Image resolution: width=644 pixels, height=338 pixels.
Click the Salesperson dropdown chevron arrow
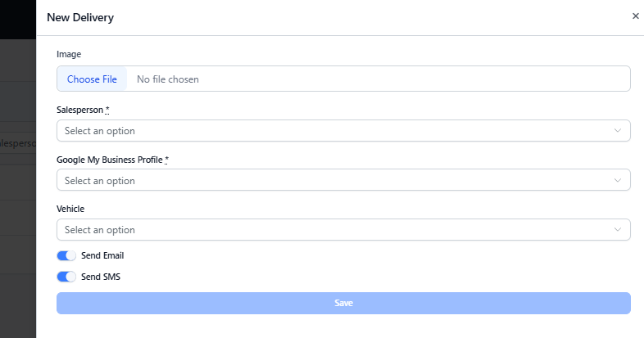pyautogui.click(x=618, y=131)
